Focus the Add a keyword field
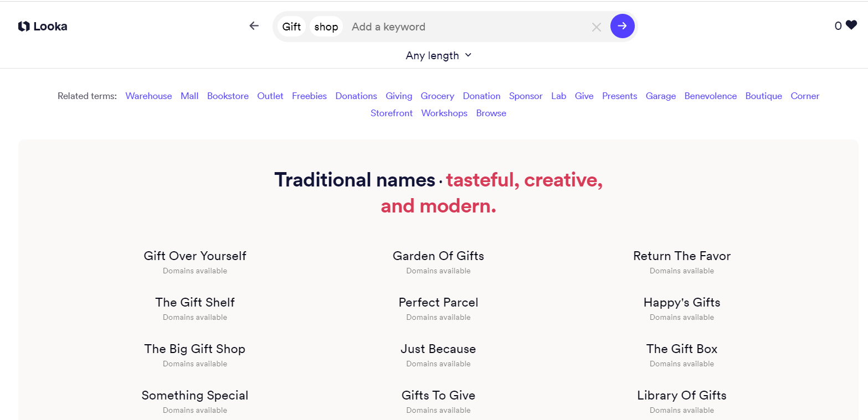This screenshot has width=868, height=420. (x=468, y=27)
